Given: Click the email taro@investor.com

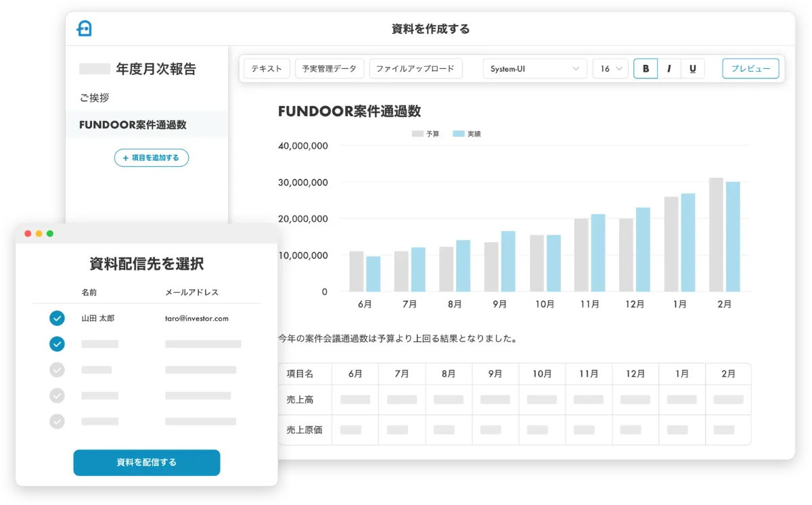Looking at the screenshot, I should [x=197, y=318].
